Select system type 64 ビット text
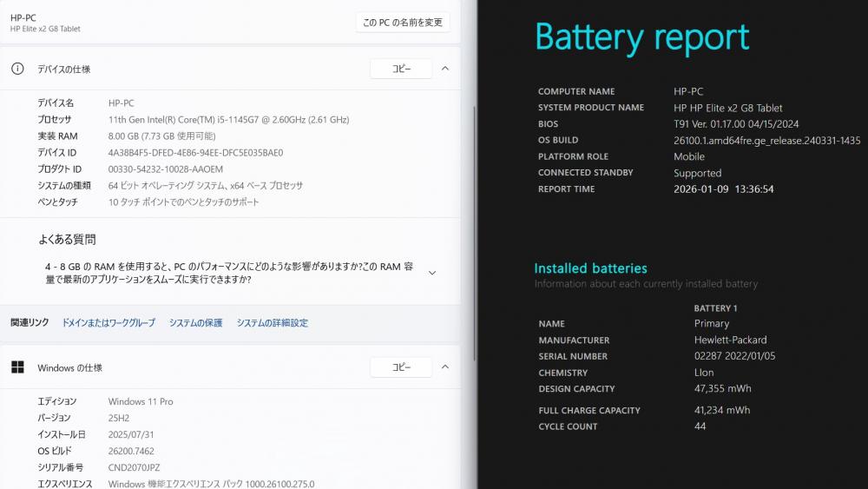This screenshot has width=868, height=489. click(206, 186)
